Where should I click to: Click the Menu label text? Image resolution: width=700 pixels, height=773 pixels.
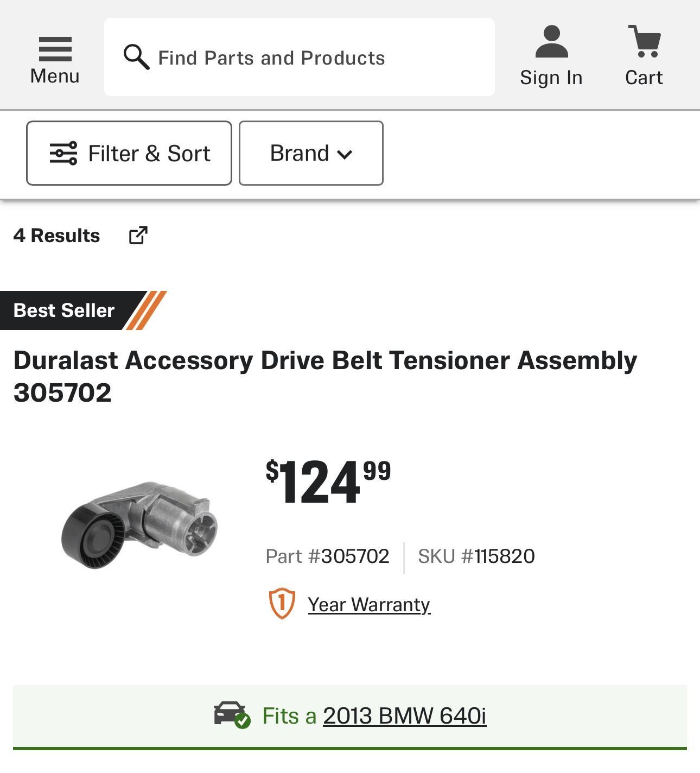(55, 76)
